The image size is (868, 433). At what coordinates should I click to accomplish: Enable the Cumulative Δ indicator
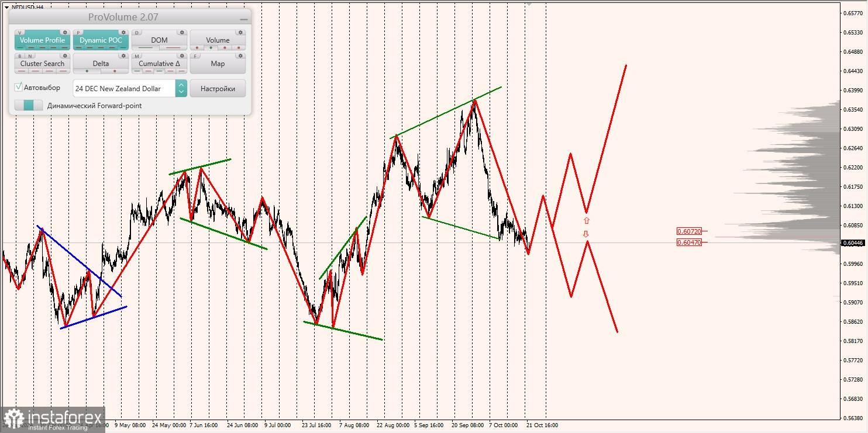159,64
